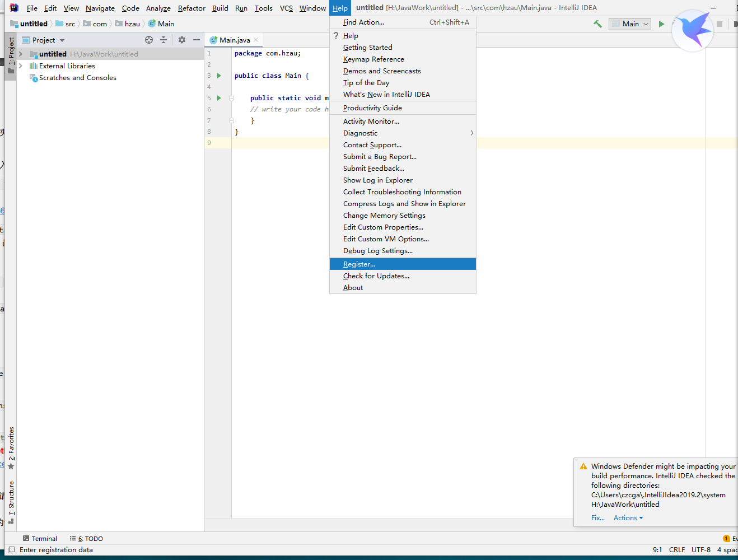Click the run gutter icon beside class Main

[x=219, y=76]
